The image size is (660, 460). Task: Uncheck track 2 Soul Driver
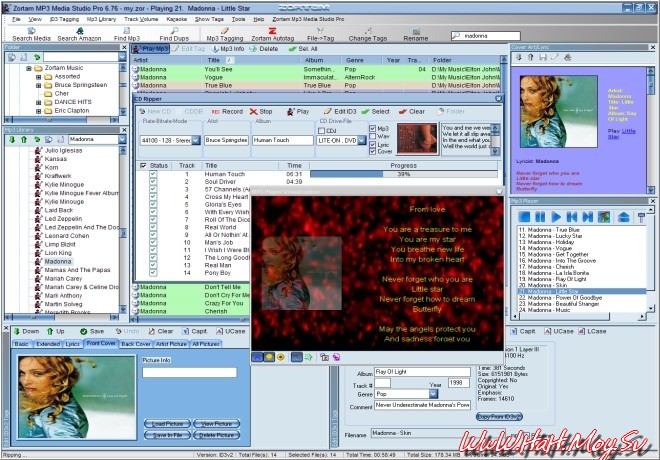(x=153, y=181)
